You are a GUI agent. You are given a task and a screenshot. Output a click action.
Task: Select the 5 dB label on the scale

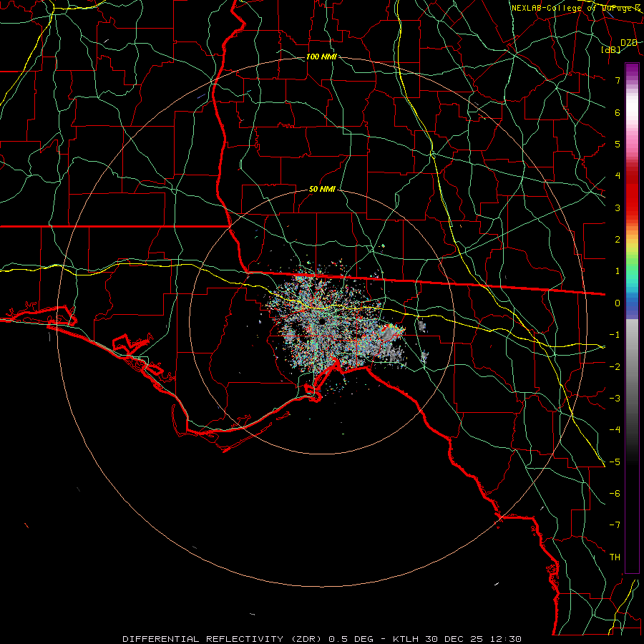click(x=618, y=144)
